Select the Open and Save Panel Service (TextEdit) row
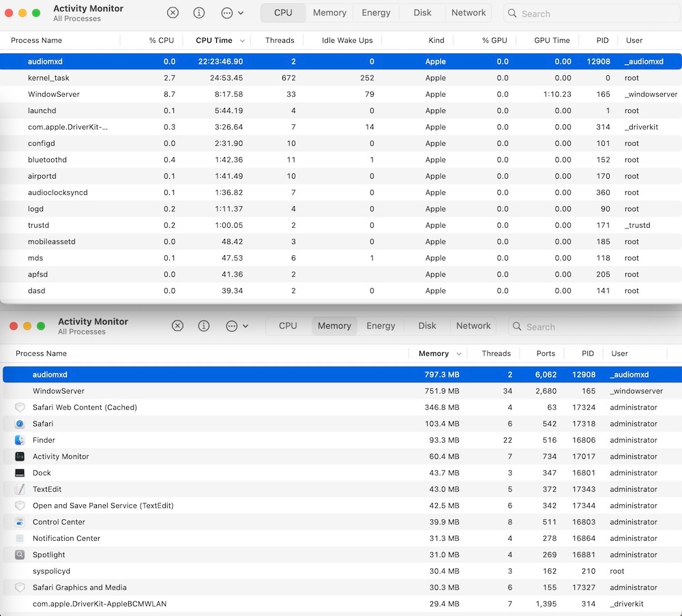The height and width of the screenshot is (616, 682). (x=342, y=505)
